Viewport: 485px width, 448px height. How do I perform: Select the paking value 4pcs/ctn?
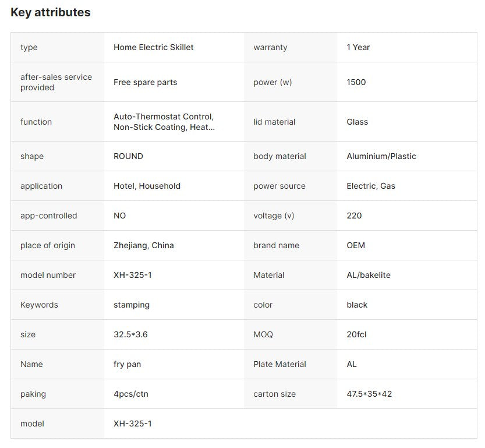coord(131,394)
